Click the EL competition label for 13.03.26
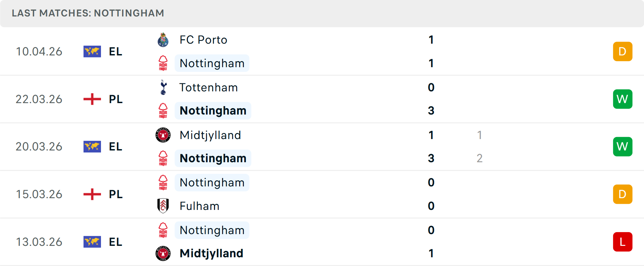 click(x=115, y=242)
